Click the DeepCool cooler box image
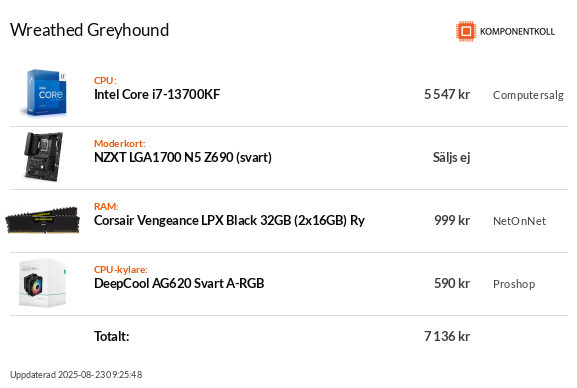Image resolution: width=577 pixels, height=388 pixels. (x=42, y=283)
